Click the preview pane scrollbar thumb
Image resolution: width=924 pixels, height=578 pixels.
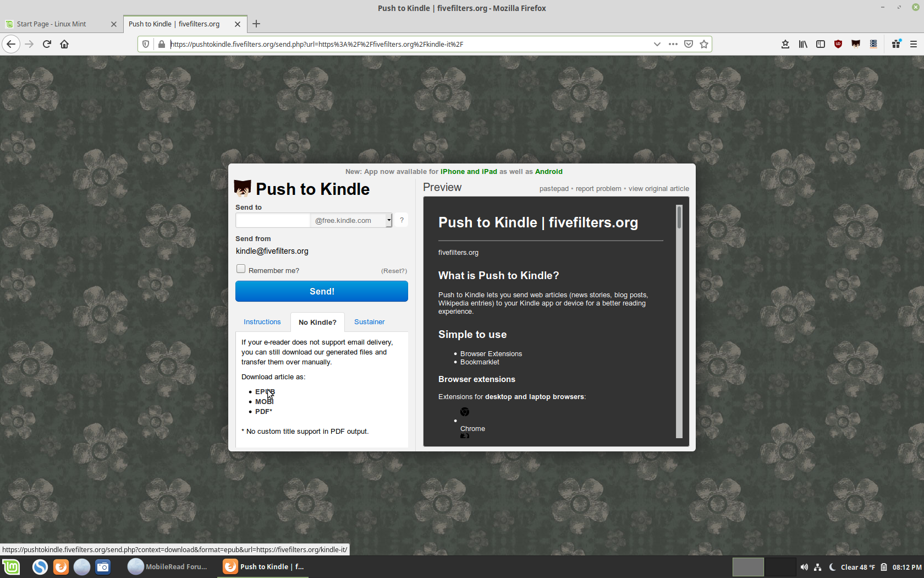[679, 217]
